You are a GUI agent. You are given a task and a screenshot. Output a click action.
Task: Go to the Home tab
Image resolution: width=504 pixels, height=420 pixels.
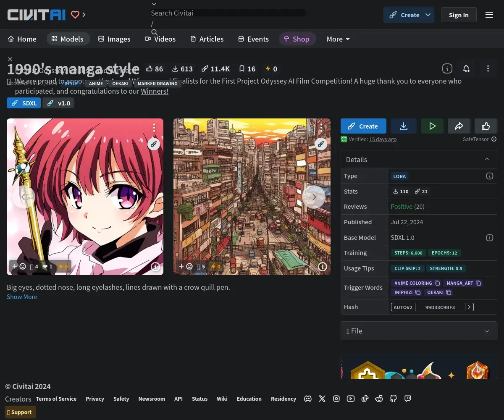pyautogui.click(x=22, y=39)
